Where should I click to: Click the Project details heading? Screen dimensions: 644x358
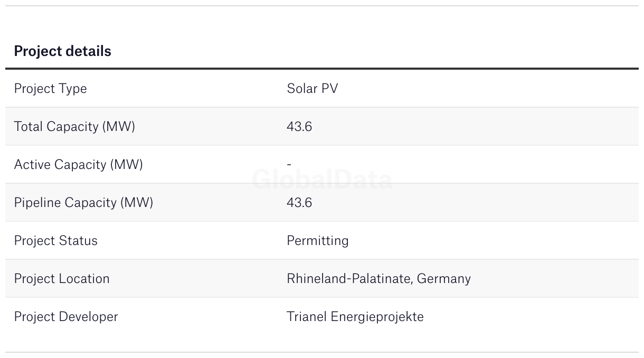tap(62, 51)
